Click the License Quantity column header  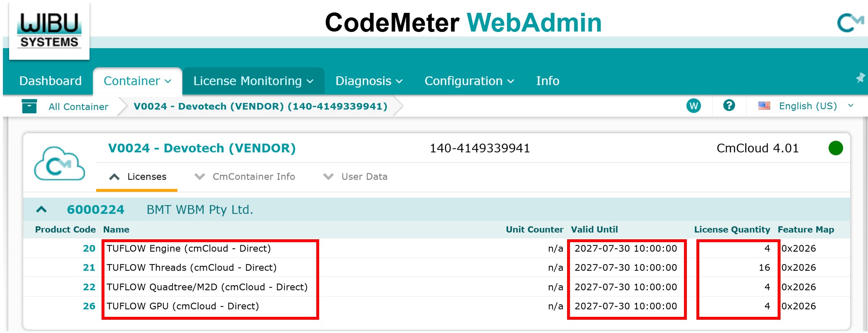732,229
